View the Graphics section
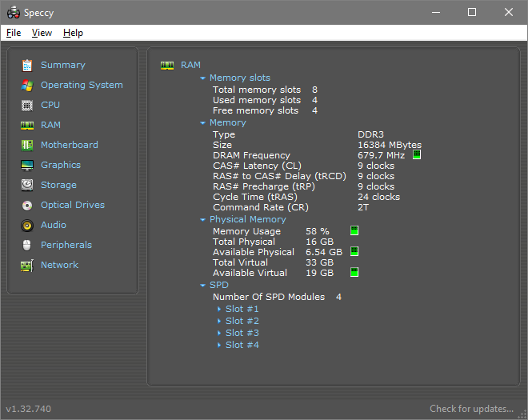Image resolution: width=528 pixels, height=420 pixels. point(61,165)
